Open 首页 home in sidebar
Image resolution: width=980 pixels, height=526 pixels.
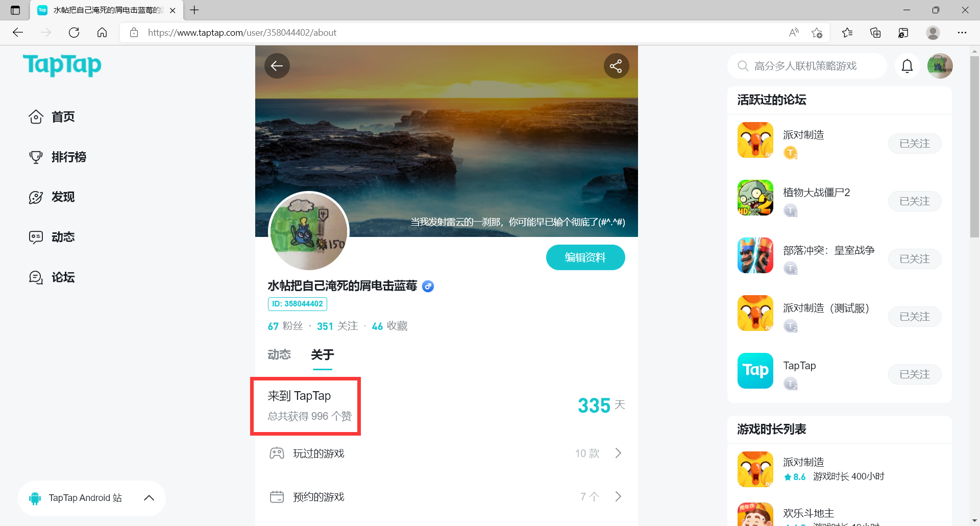coord(52,117)
